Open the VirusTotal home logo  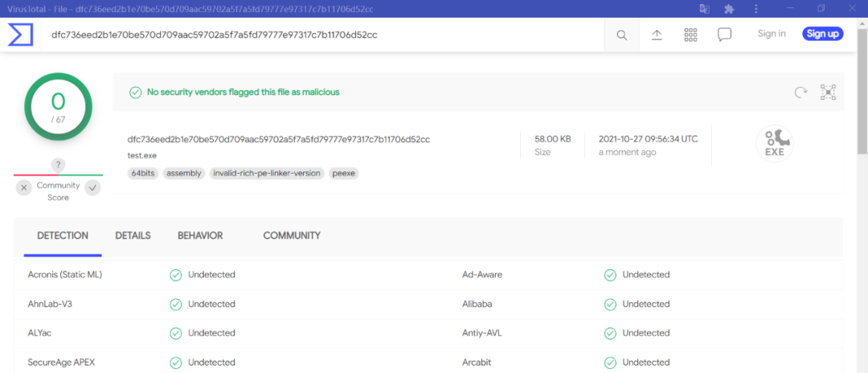[20, 35]
